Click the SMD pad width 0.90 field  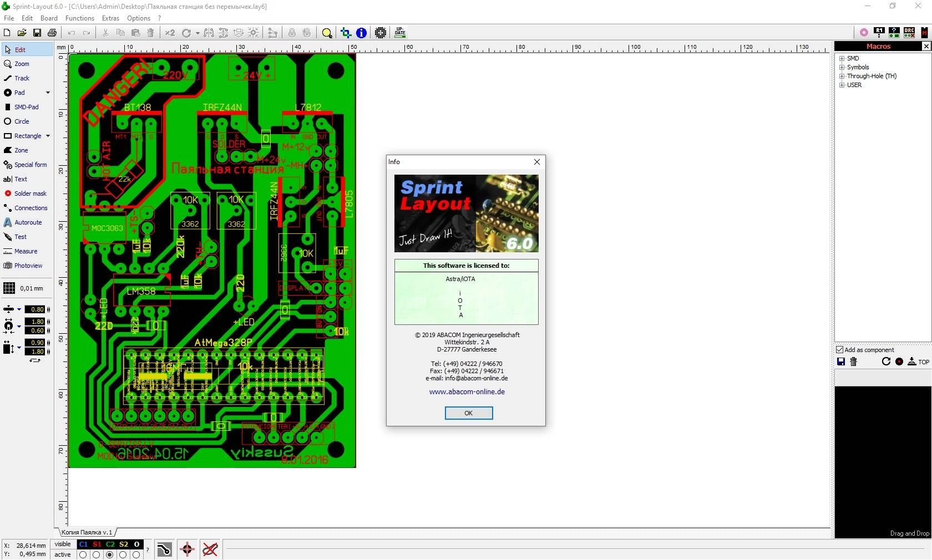36,343
